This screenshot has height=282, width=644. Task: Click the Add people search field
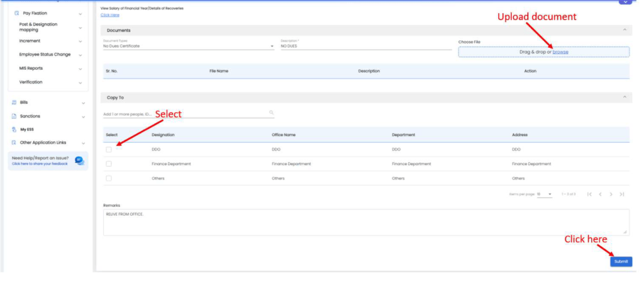[x=189, y=114]
